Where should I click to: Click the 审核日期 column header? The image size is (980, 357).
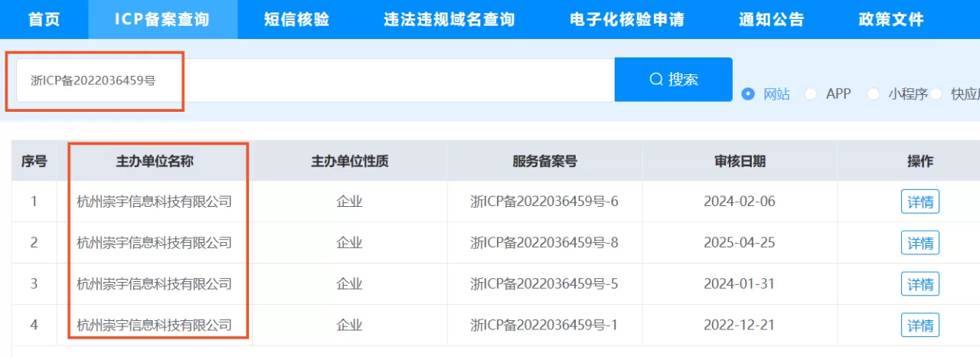coord(740,161)
